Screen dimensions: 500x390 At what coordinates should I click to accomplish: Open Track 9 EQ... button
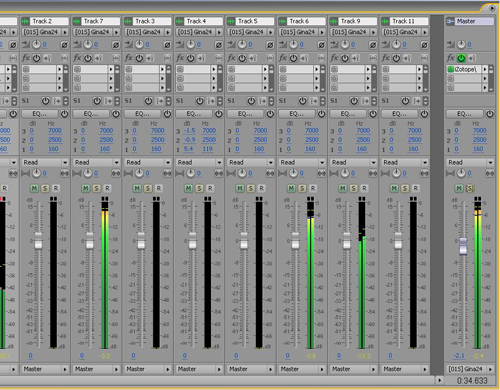coord(348,114)
